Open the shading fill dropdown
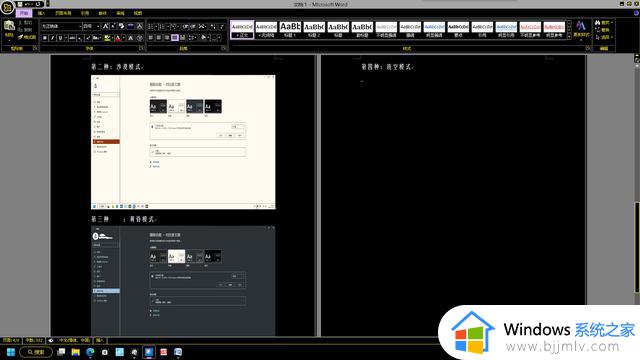The image size is (640, 360). point(209,38)
